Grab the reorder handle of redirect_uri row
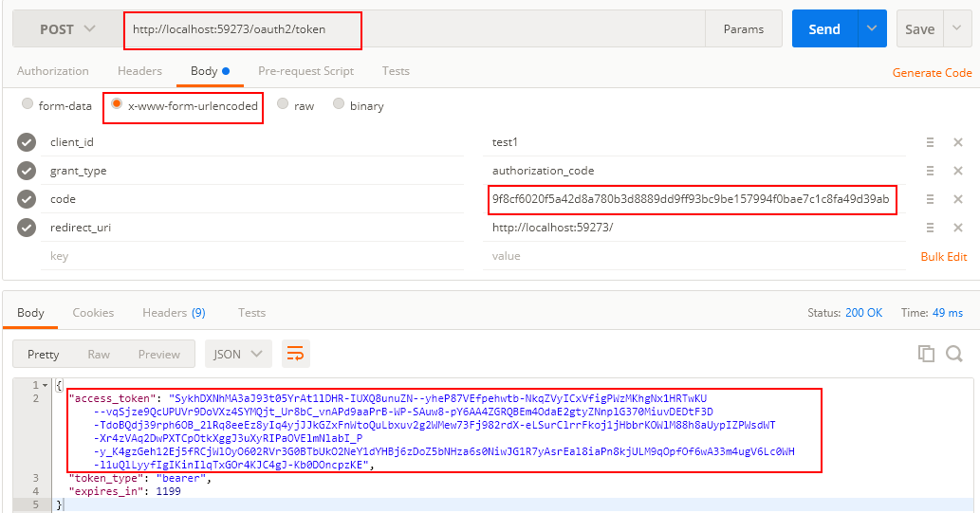 (x=930, y=228)
